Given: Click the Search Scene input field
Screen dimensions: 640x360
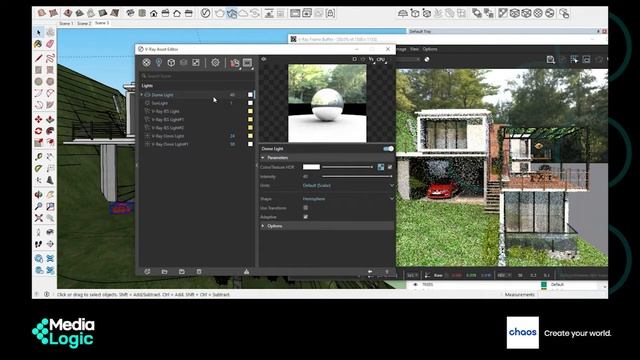Looking at the screenshot, I should click(x=196, y=76).
